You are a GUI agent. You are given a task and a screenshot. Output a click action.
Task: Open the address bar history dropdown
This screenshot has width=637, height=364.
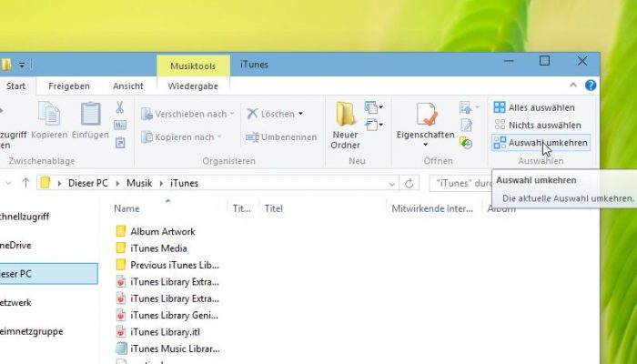[391, 184]
